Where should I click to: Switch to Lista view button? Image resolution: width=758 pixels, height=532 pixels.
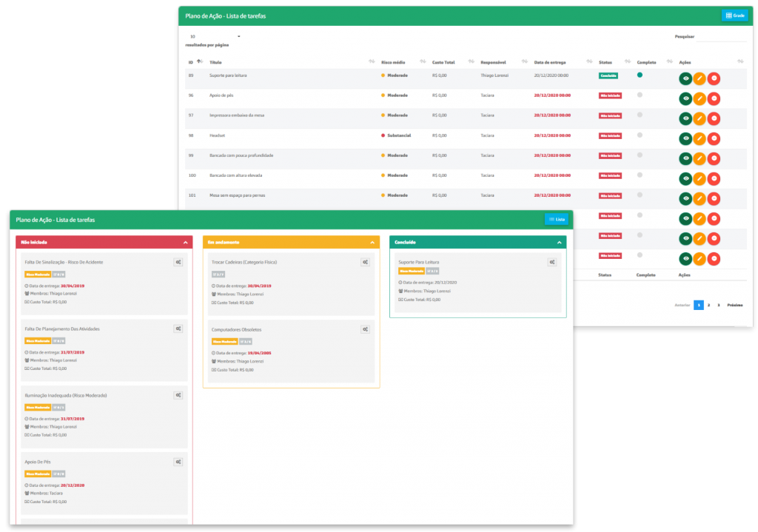pyautogui.click(x=557, y=219)
